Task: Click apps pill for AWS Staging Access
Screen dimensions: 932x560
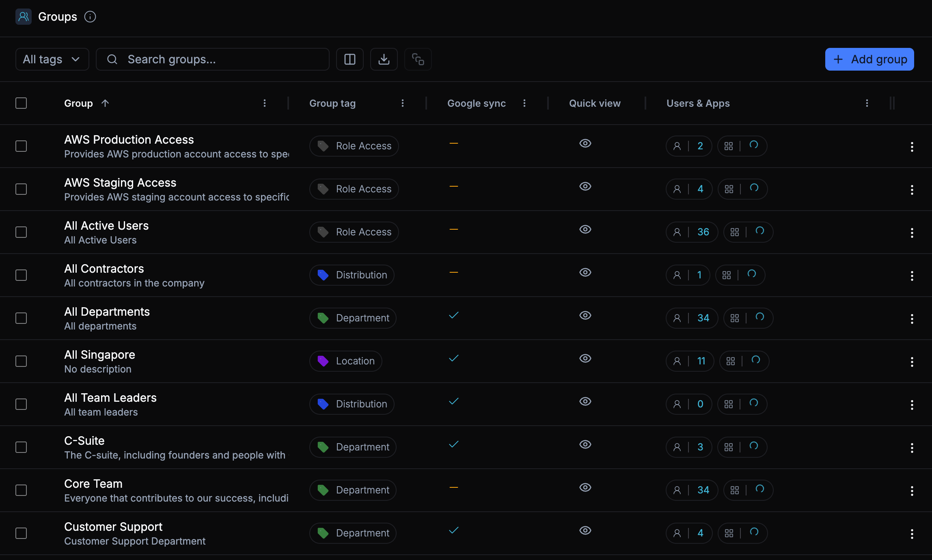Action: point(742,189)
